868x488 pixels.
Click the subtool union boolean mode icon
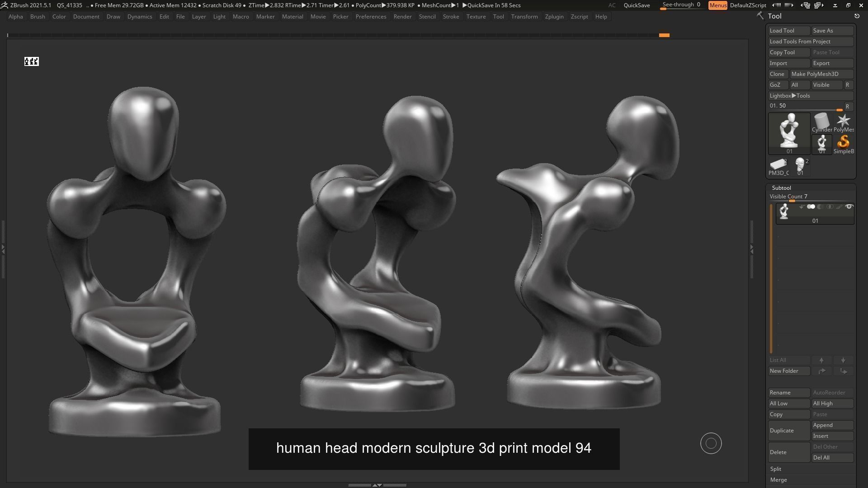pyautogui.click(x=811, y=207)
